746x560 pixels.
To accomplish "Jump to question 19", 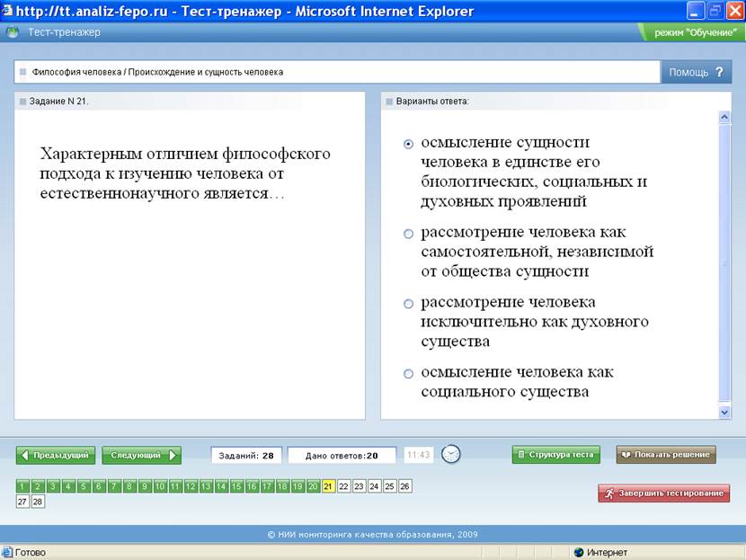I will click(x=298, y=486).
